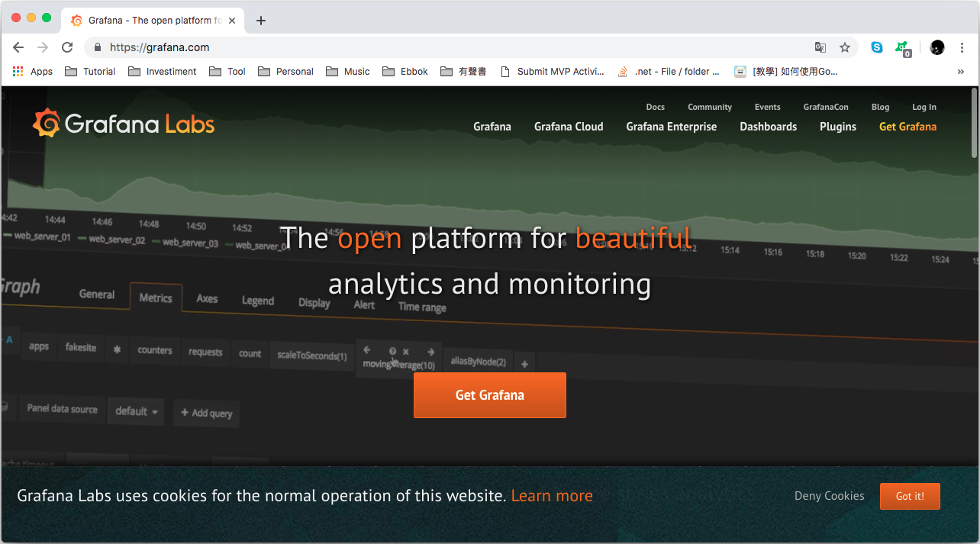Go back with the browser back arrow
Image resolution: width=980 pixels, height=544 pixels.
point(18,47)
